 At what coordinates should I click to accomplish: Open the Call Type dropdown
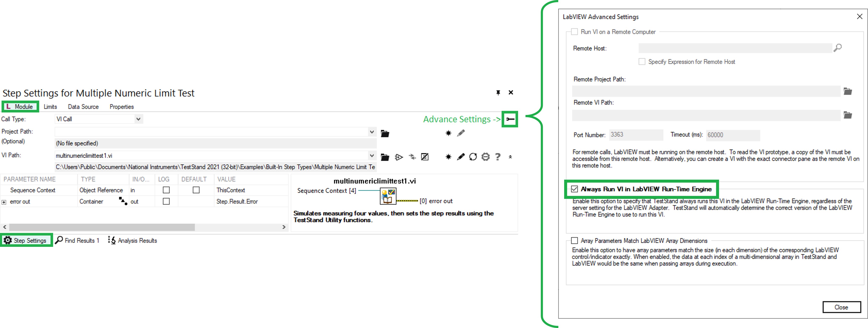(x=138, y=119)
